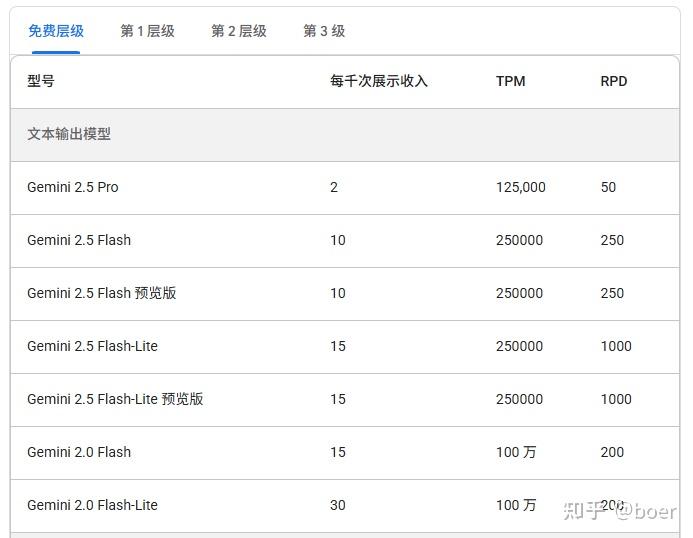The width and height of the screenshot is (693, 538).
Task: Click 250000 TPM in Gemini 2.5 Flash 预览版 row
Action: [x=519, y=293]
